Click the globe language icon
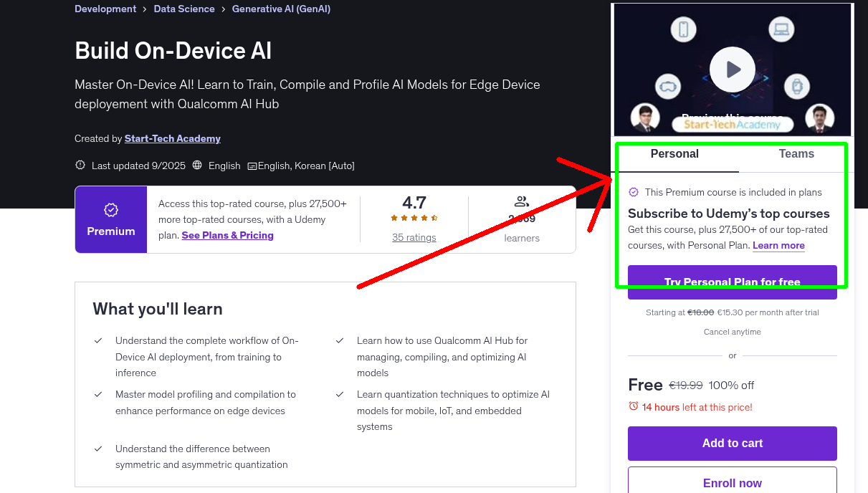Viewport: 868px width, 493px height. coord(197,166)
